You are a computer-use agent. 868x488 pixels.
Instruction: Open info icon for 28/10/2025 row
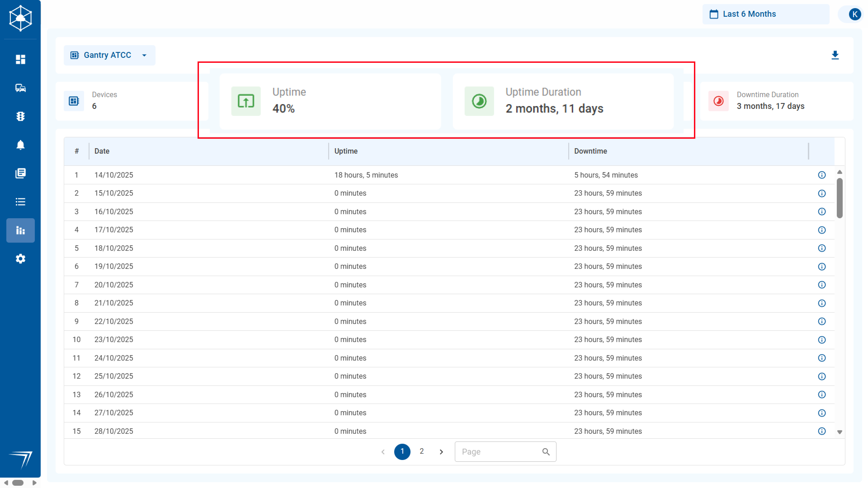pos(822,431)
